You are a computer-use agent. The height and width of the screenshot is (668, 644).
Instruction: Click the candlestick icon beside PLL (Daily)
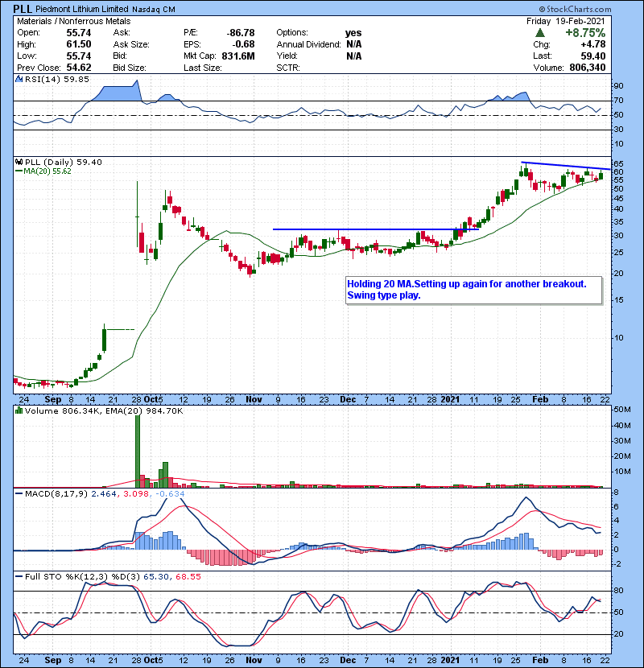(19, 162)
